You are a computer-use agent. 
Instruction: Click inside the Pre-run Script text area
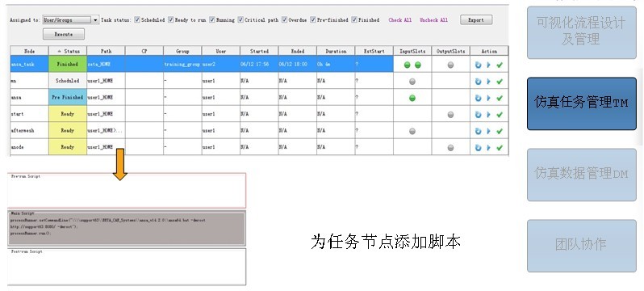[127, 191]
